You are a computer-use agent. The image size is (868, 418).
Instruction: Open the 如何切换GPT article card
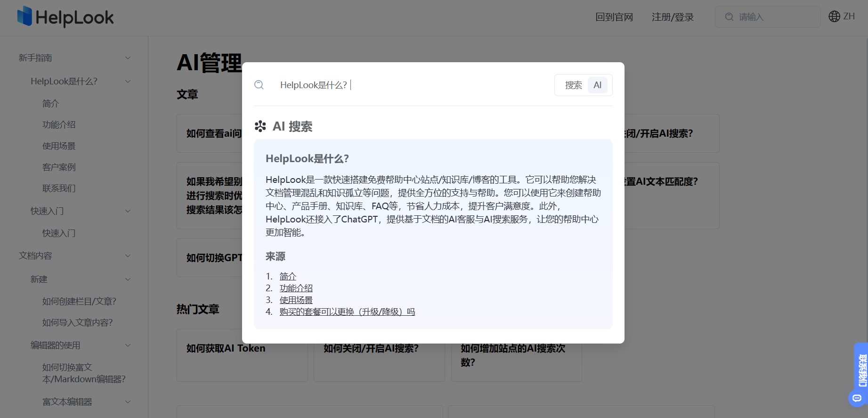coord(210,258)
